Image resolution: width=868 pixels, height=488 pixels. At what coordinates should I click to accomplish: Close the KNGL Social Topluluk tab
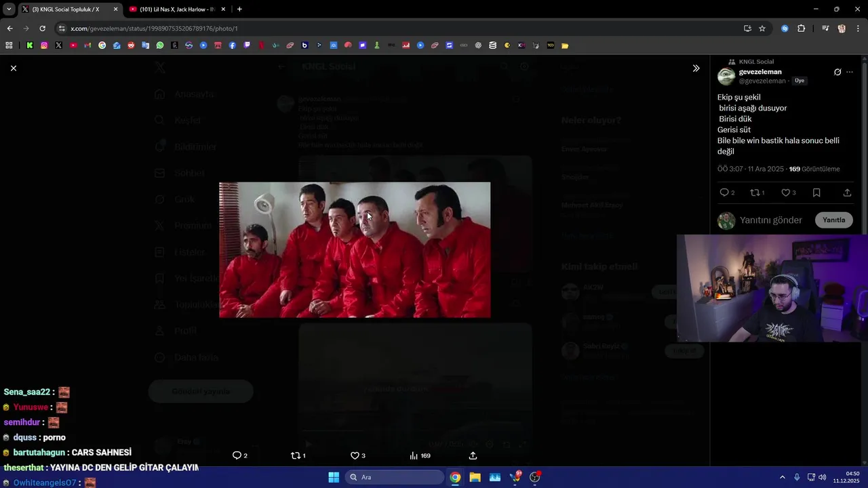pos(115,9)
